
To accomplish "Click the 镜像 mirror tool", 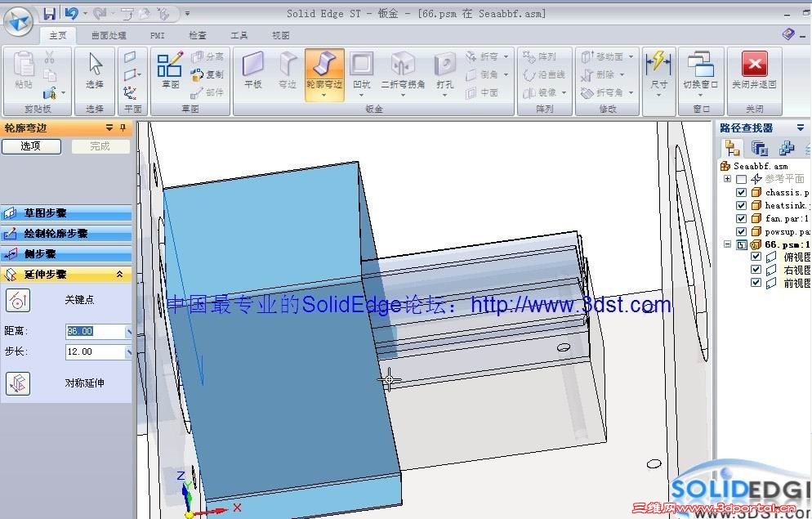I will click(544, 92).
